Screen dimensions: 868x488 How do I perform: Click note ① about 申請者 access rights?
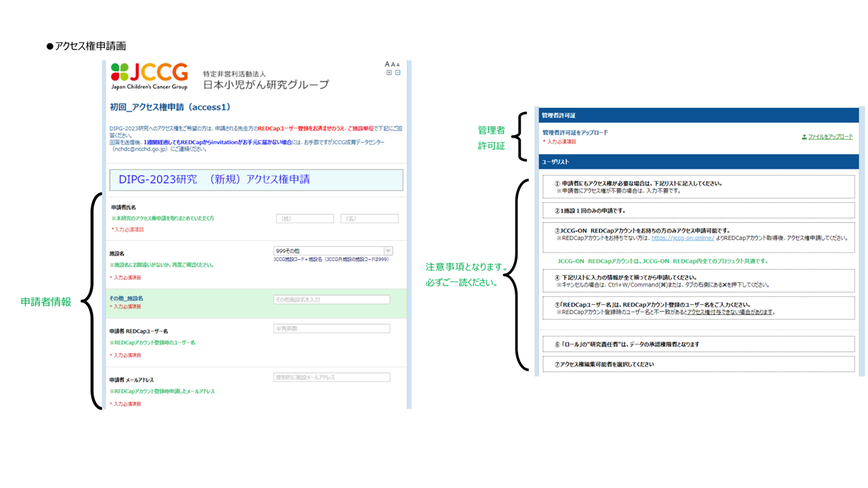pos(698,187)
